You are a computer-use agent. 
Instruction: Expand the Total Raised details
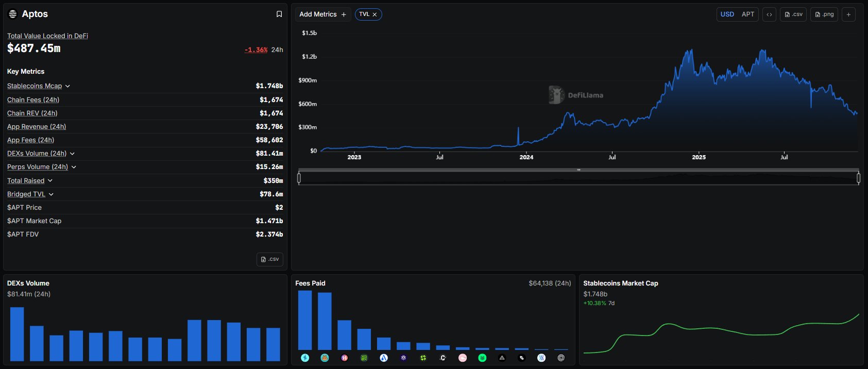click(x=50, y=181)
